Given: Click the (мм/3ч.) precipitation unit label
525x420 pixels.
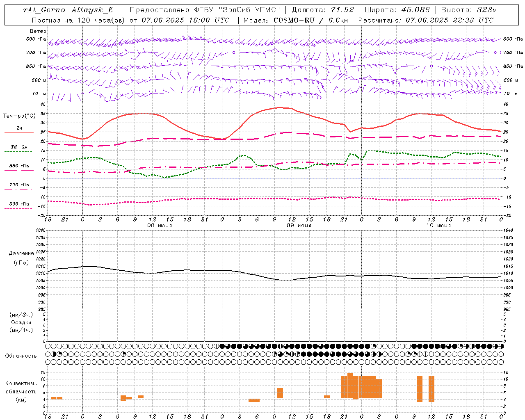Looking at the screenshot, I should (x=21, y=315).
